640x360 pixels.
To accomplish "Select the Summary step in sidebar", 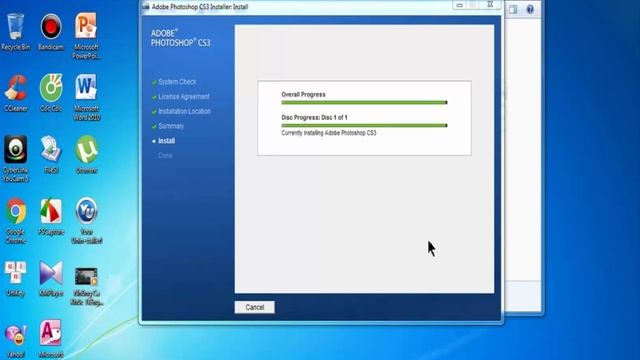I will pyautogui.click(x=171, y=126).
